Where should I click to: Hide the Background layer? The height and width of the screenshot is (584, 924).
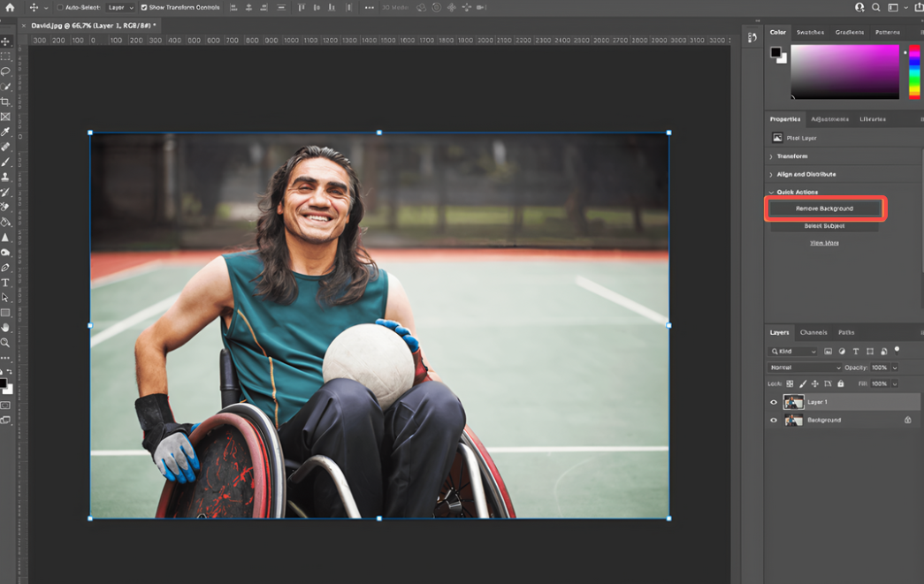coord(774,420)
